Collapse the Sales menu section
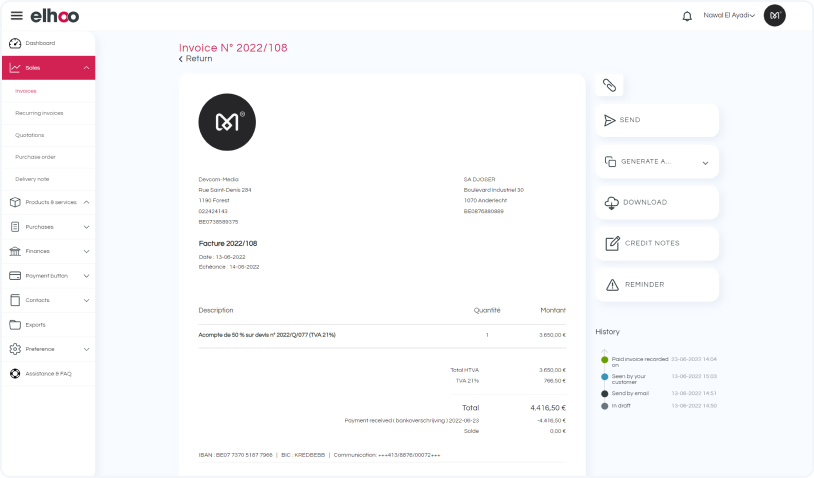 pyautogui.click(x=86, y=68)
